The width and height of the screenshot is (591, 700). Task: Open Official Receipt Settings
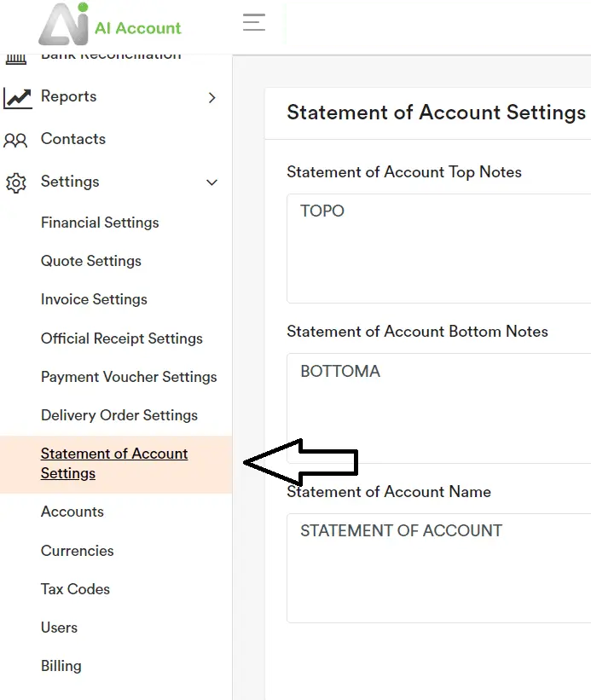click(x=122, y=338)
